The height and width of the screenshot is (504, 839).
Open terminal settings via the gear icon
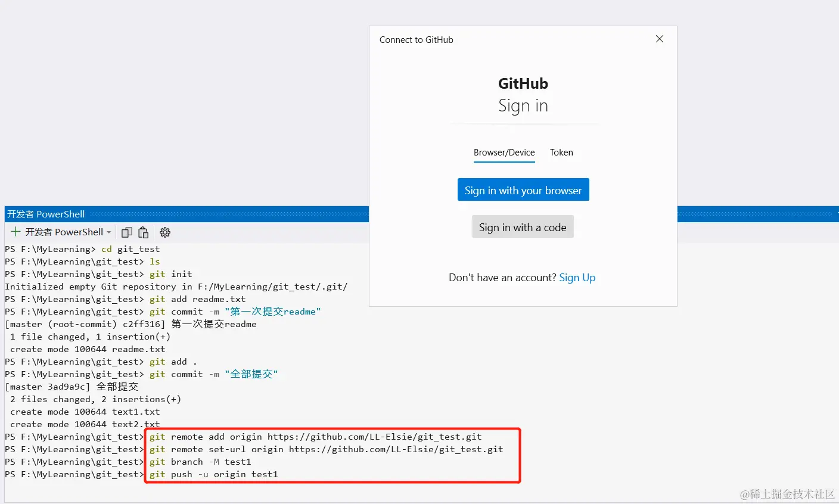pyautogui.click(x=165, y=232)
